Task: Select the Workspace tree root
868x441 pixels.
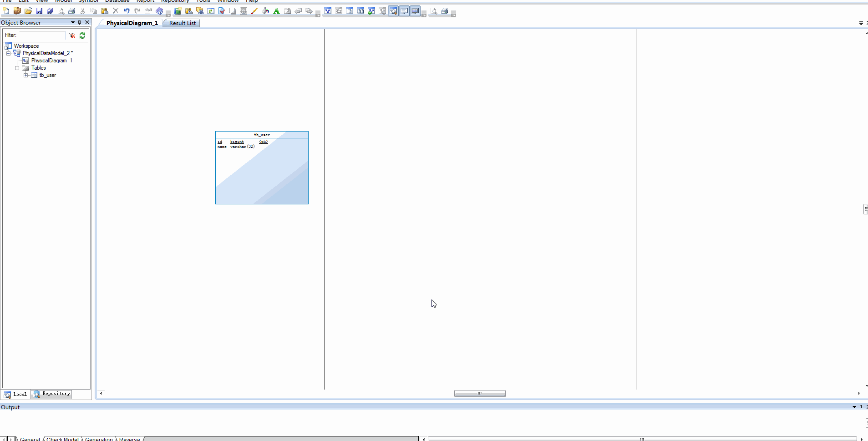Action: (x=26, y=46)
